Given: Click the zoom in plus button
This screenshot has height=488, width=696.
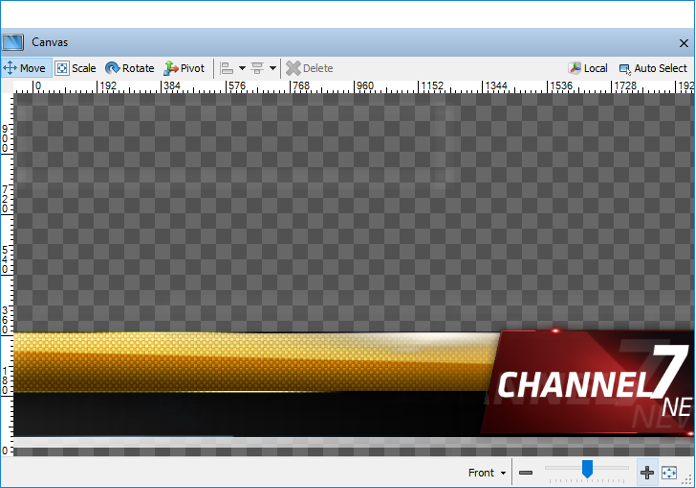Looking at the screenshot, I should coord(647,473).
